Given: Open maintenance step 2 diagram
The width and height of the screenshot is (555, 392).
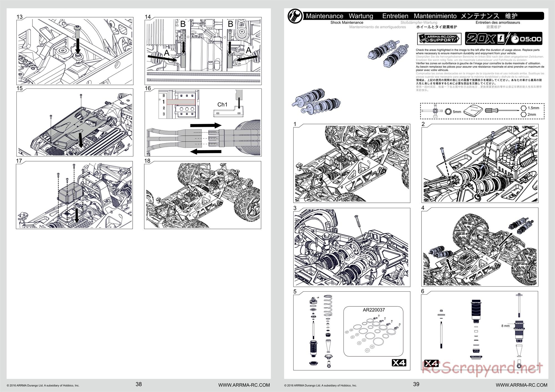Looking at the screenshot, I should point(480,163).
